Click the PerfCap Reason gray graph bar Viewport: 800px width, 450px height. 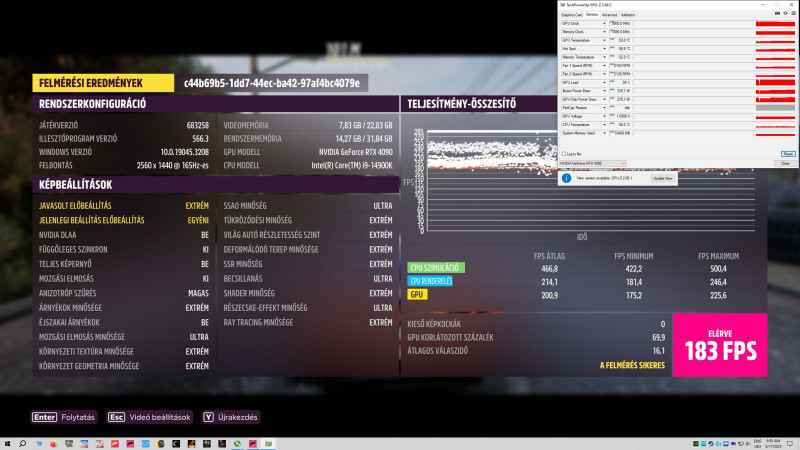pos(776,108)
